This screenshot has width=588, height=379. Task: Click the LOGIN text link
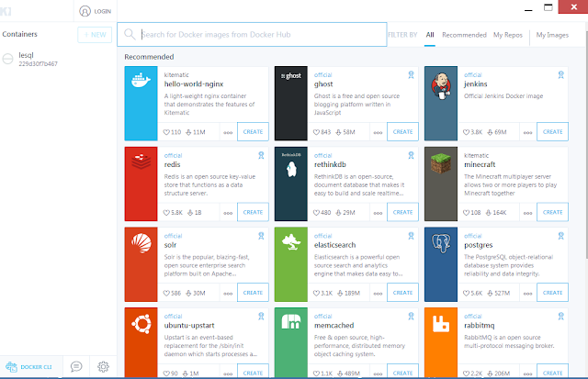(x=102, y=12)
